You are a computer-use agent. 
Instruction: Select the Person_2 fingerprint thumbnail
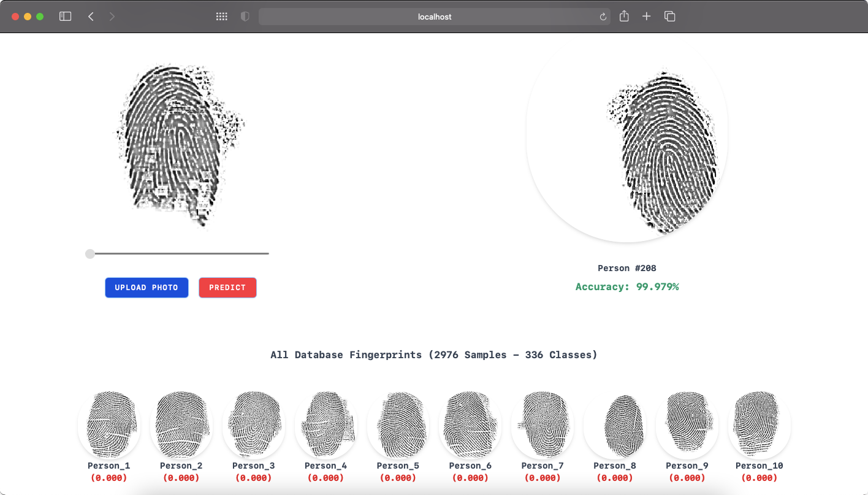(181, 424)
